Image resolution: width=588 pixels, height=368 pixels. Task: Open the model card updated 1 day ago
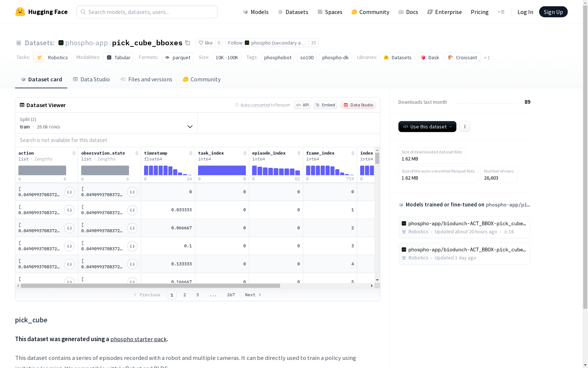(464, 254)
